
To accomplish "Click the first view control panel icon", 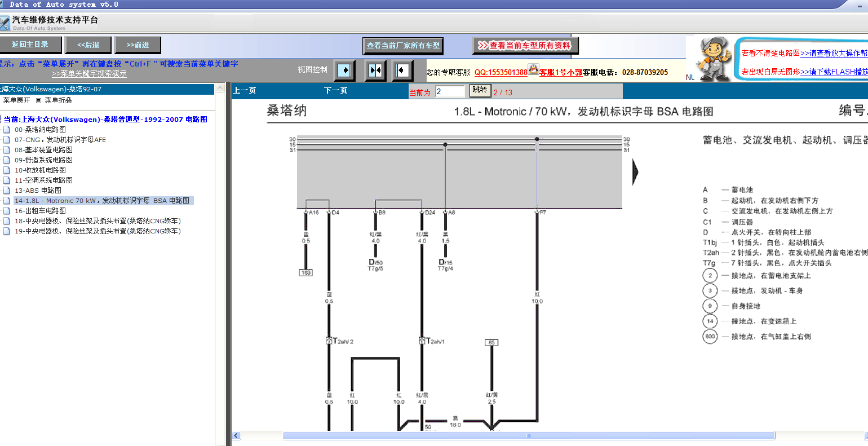I will click(x=344, y=70).
